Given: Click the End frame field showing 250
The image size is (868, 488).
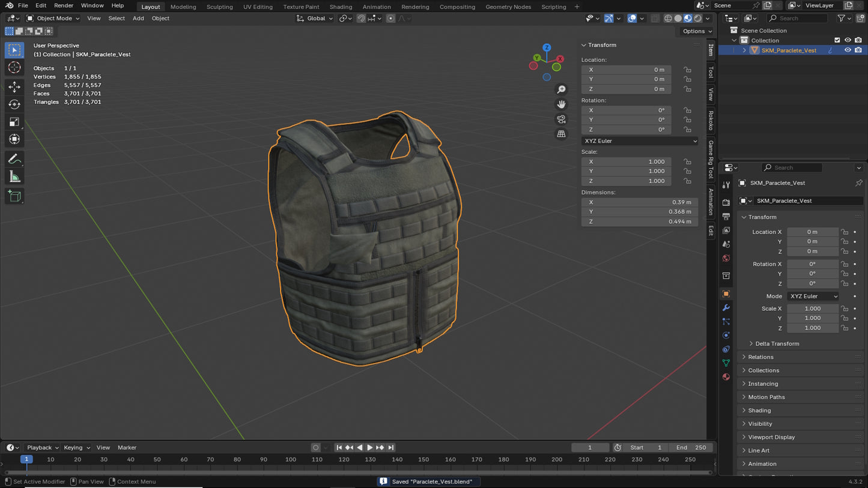Looking at the screenshot, I should click(690, 447).
